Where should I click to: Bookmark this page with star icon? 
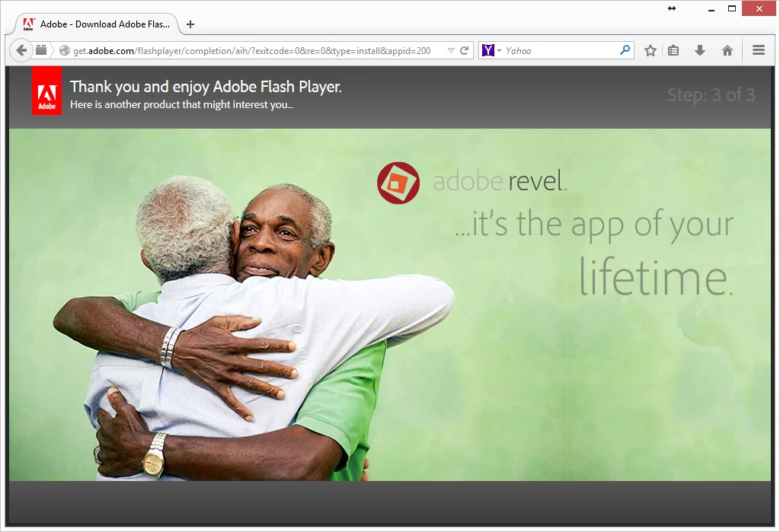tap(651, 50)
